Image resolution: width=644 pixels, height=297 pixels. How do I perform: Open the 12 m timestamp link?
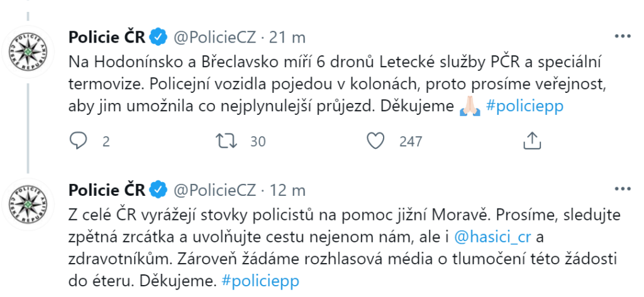click(287, 189)
